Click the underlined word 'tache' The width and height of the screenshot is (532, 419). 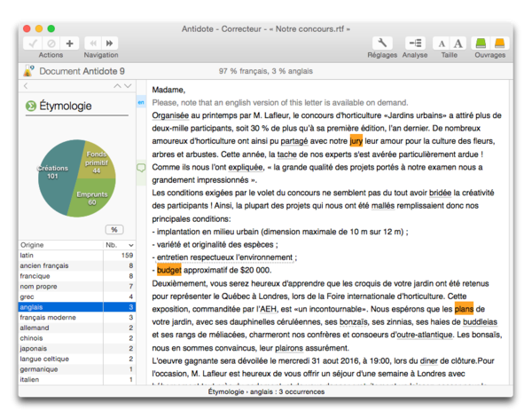pos(287,154)
